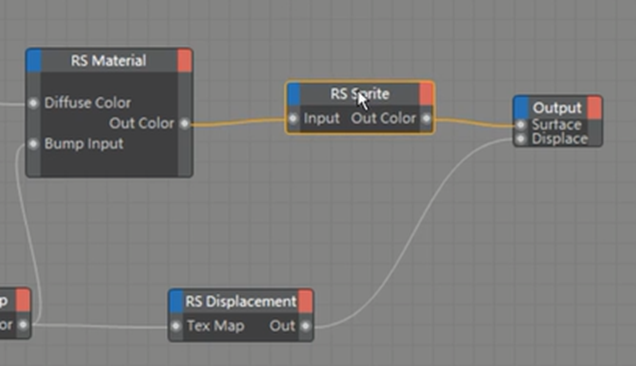The image size is (636, 366).
Task: Click the red corner of the cut-off left node
Action: [23, 300]
